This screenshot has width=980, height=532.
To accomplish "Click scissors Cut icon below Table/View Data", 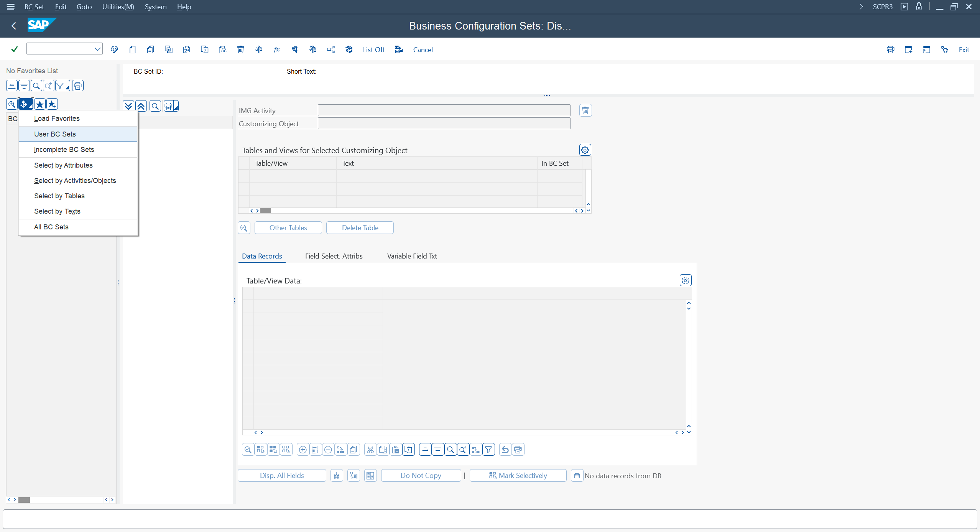I will point(370,450).
